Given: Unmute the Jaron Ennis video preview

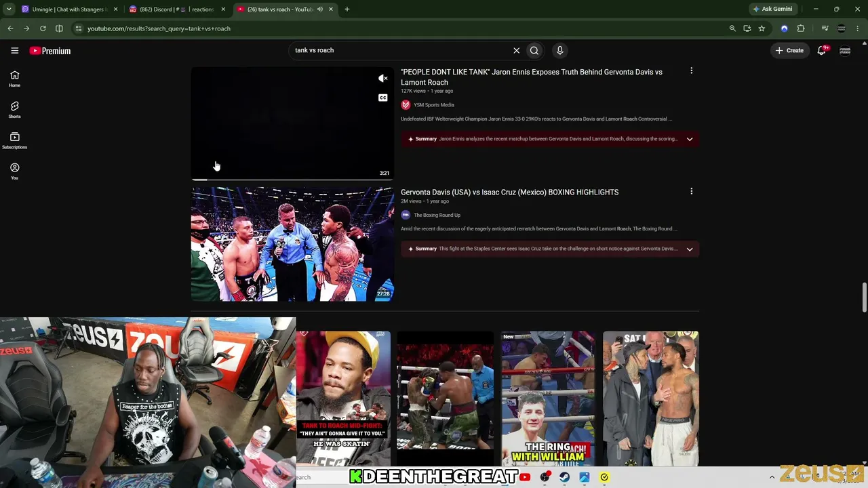Looking at the screenshot, I should [383, 79].
